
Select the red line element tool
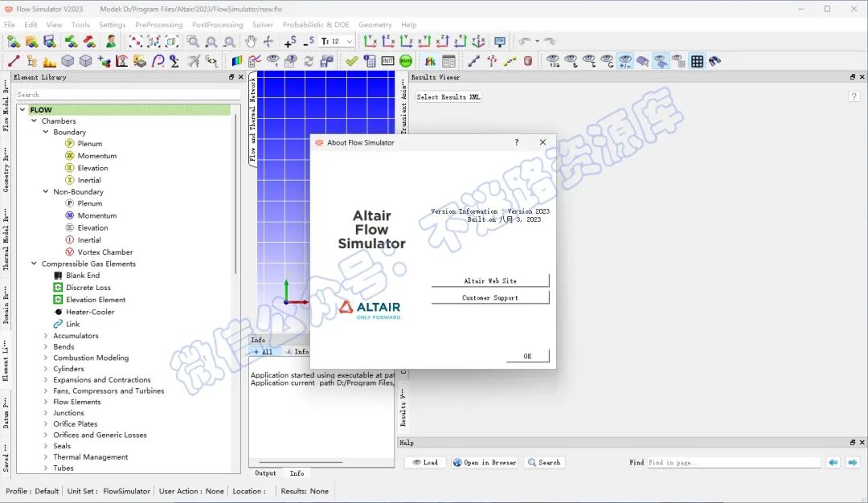click(14, 61)
